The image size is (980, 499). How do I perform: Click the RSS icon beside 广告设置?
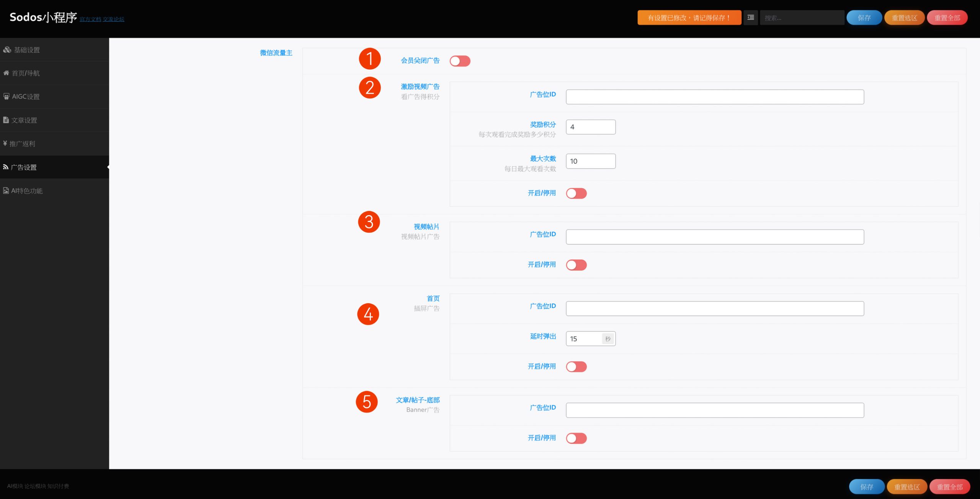[5, 167]
